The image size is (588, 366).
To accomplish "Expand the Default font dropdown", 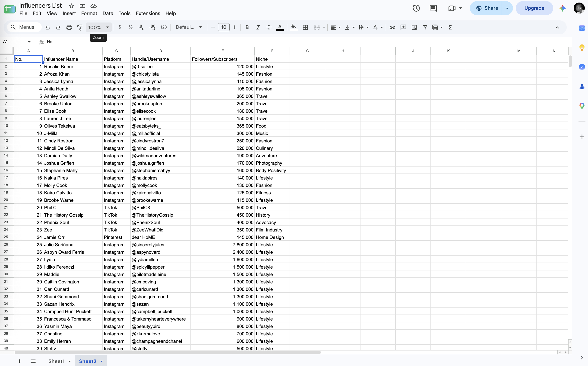I will tap(189, 27).
